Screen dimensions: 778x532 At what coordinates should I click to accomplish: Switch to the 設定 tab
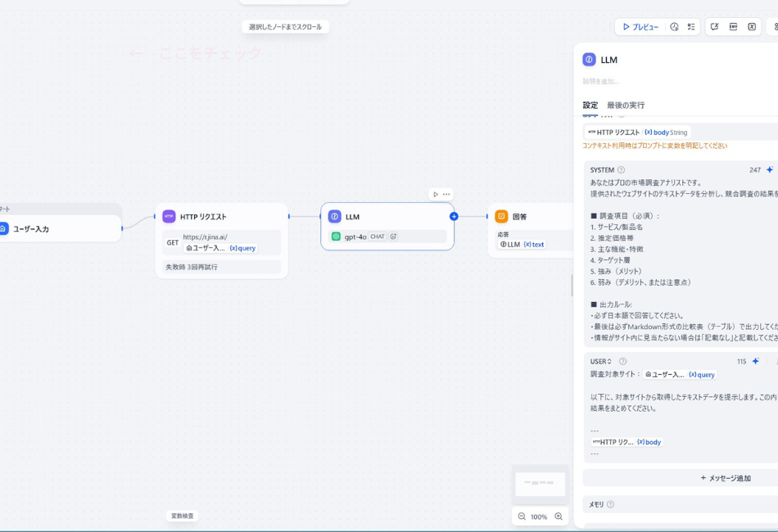point(591,105)
